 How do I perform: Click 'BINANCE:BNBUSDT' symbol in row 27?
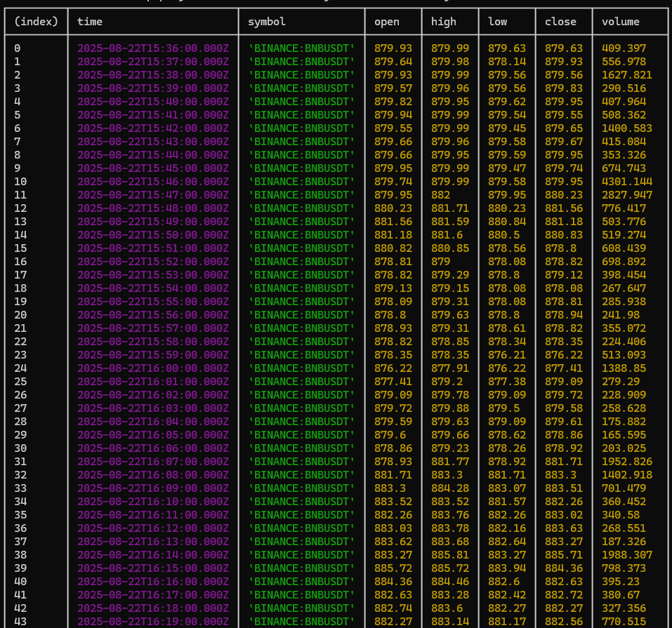(301, 408)
